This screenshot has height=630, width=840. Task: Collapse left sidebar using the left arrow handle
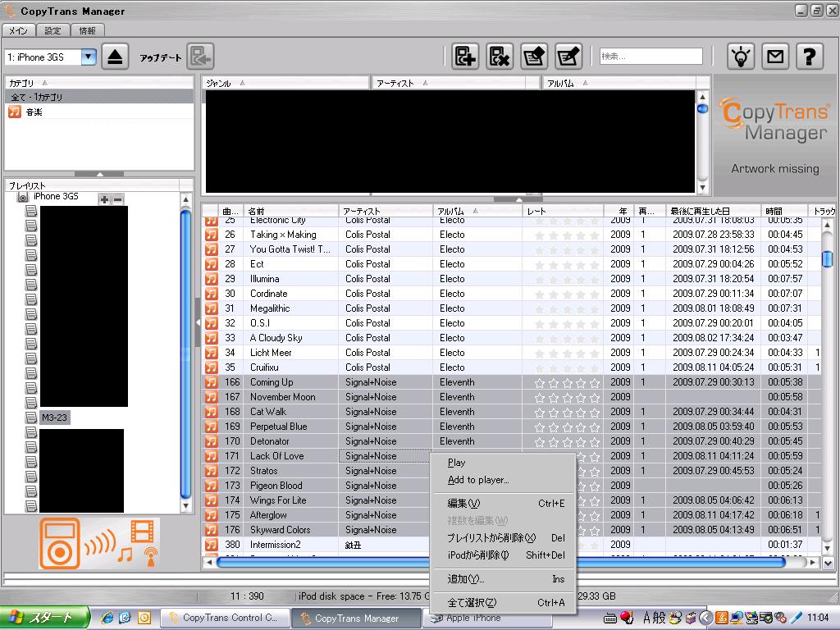point(198,322)
